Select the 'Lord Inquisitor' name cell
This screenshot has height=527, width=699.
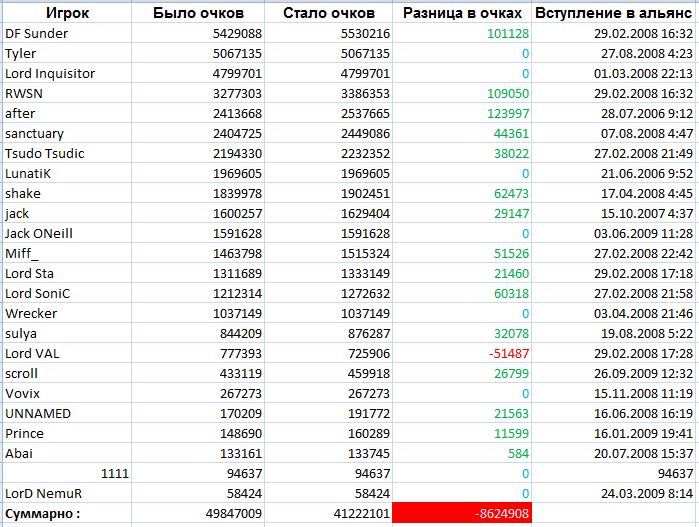tap(67, 74)
